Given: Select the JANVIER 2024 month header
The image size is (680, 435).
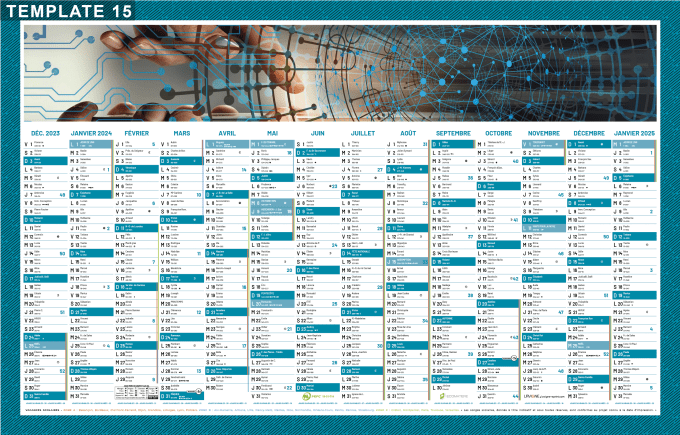Looking at the screenshot, I should click(91, 133).
